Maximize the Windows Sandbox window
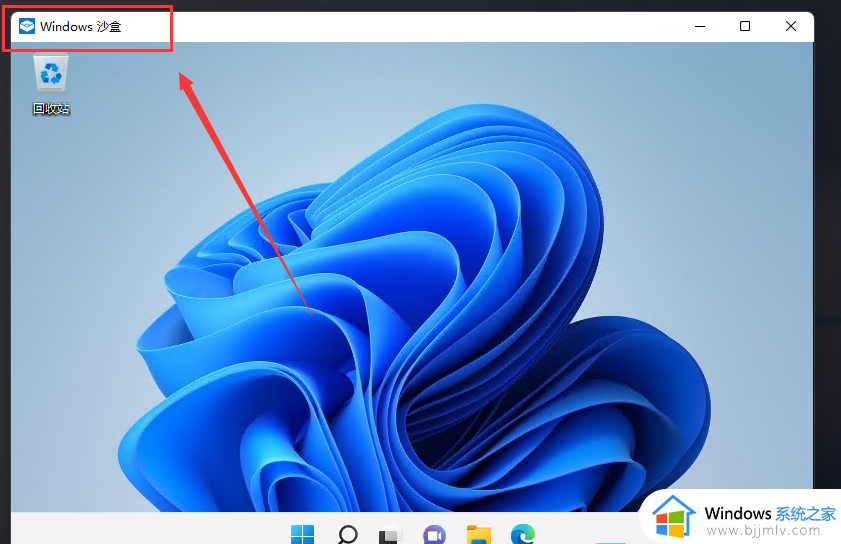 click(745, 26)
